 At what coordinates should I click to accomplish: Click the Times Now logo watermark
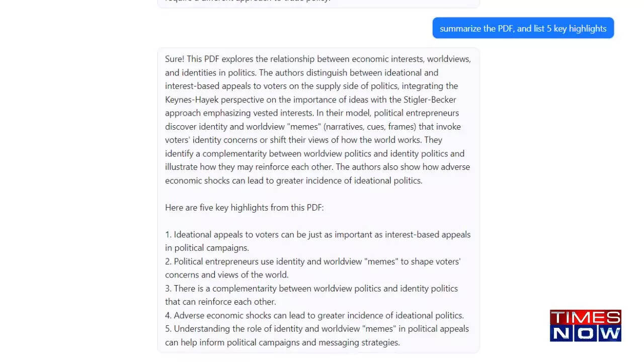tap(585, 326)
